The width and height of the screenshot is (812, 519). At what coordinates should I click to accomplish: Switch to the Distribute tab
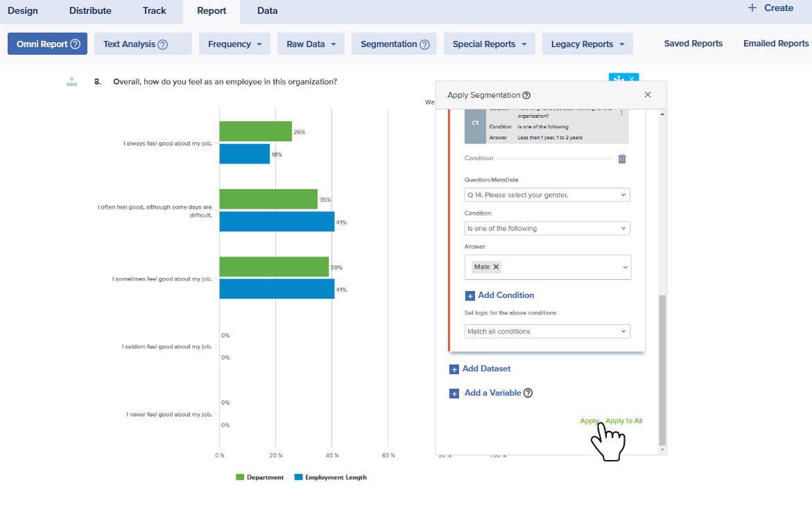pyautogui.click(x=90, y=10)
